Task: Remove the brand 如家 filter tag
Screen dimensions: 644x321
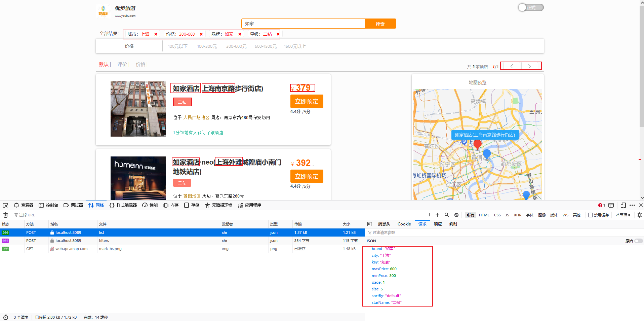Action: click(x=240, y=34)
